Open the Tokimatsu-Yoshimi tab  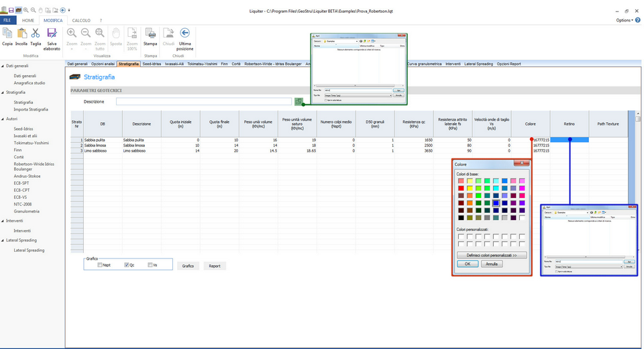coord(202,64)
